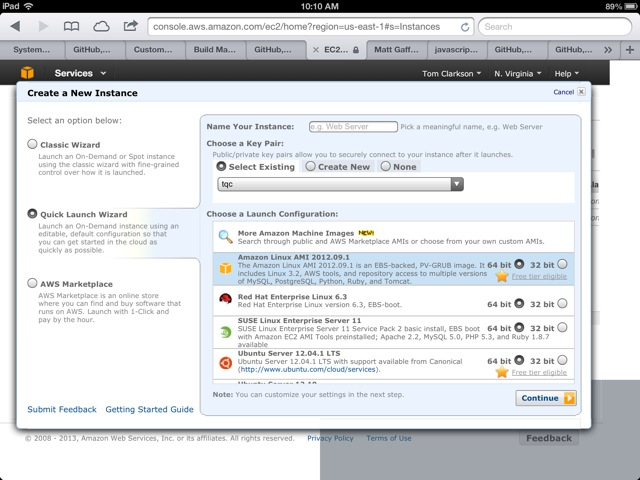Click the Feedback button at the bottom
This screenshot has width=640, height=480.
[x=549, y=438]
